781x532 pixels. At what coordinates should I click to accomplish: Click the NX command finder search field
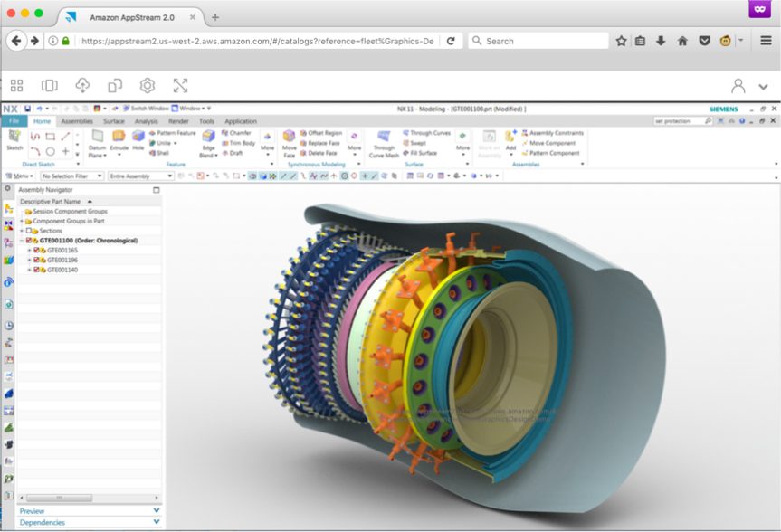coord(683,121)
